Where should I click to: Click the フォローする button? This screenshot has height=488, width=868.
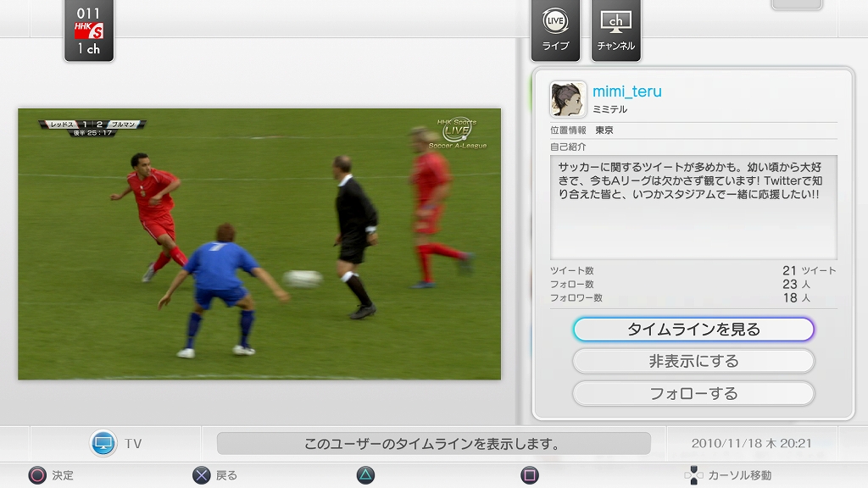pyautogui.click(x=693, y=393)
